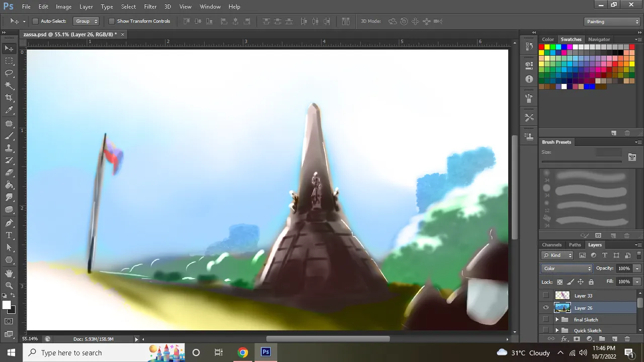This screenshot has height=362, width=644.
Task: Choose the Magic Wand tool
Action: click(9, 85)
